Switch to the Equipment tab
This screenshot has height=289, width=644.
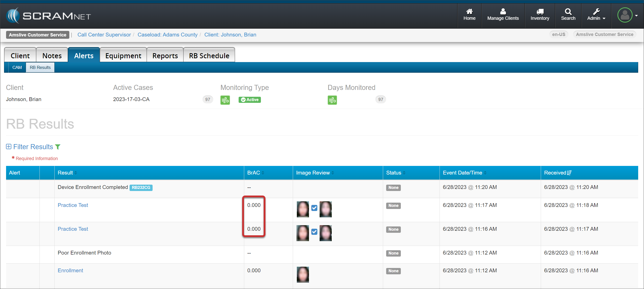123,56
